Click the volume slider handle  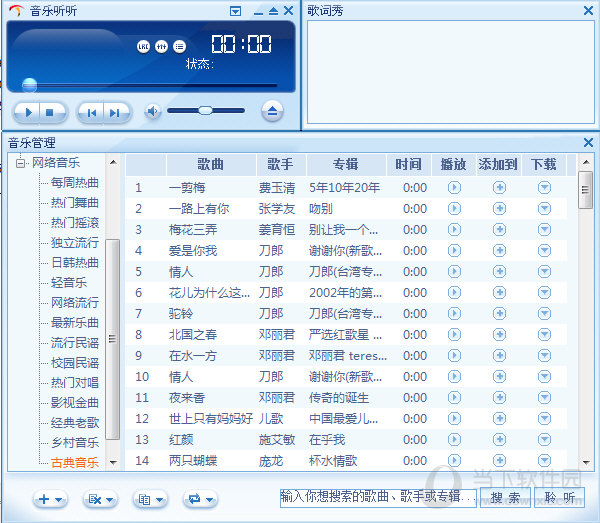[x=205, y=110]
